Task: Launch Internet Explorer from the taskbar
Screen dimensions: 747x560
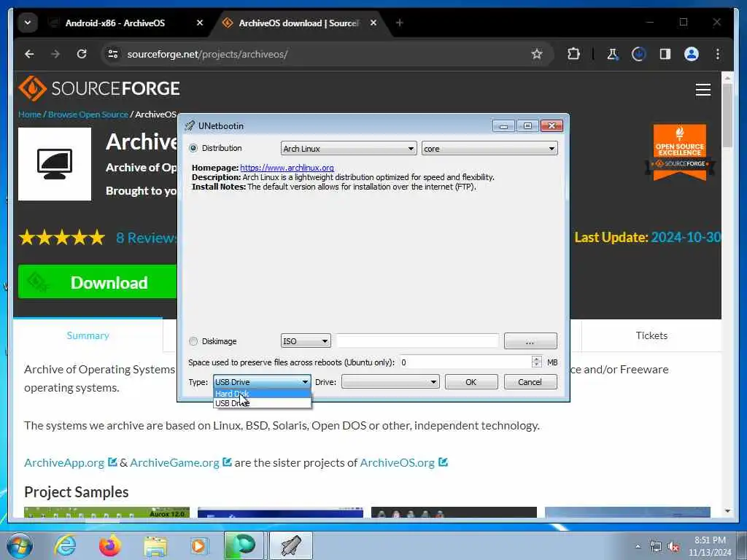Action: (65, 545)
